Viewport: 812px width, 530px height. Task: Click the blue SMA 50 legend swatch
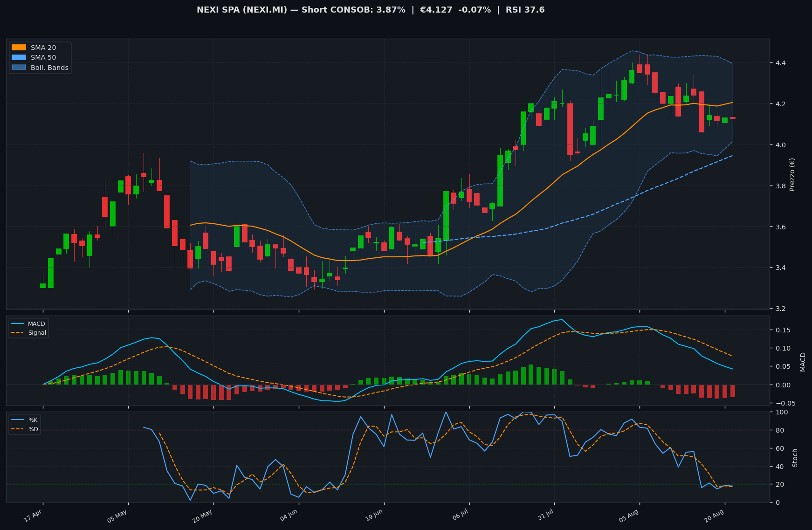(x=19, y=58)
